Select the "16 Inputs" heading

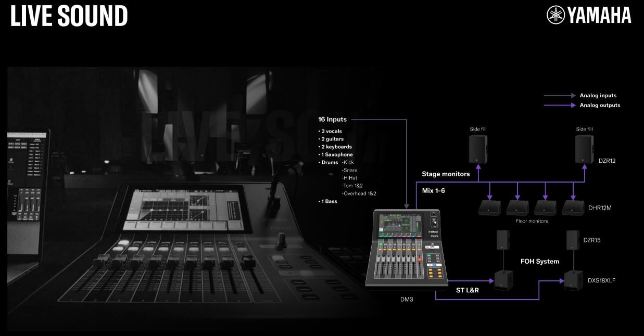tap(332, 120)
